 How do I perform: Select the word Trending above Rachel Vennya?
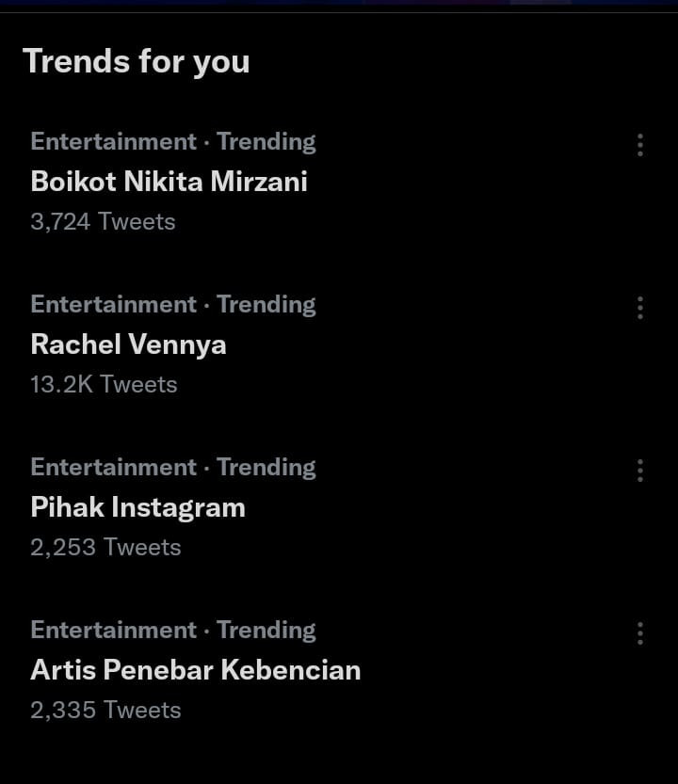(x=266, y=305)
